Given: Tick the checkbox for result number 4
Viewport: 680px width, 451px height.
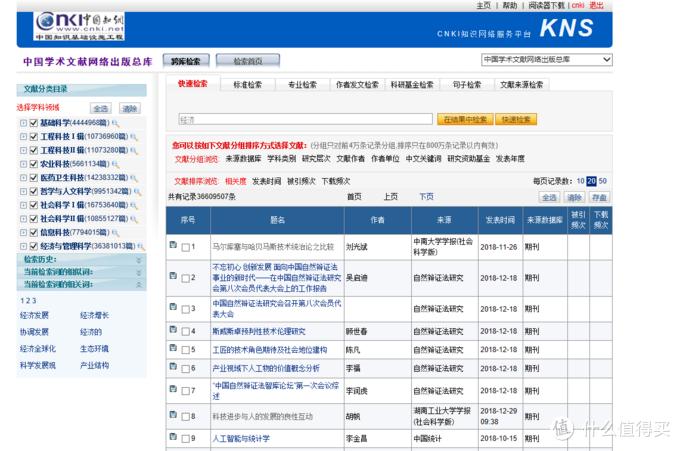Looking at the screenshot, I should point(186,331).
